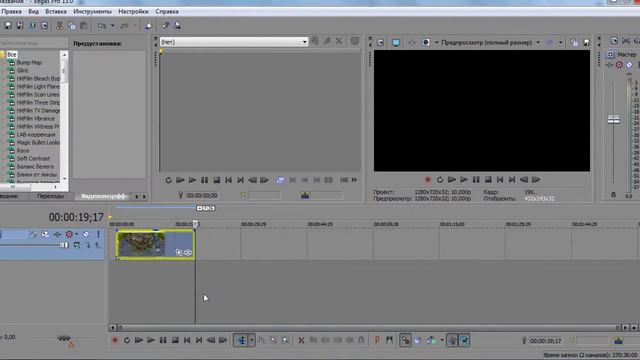The width and height of the screenshot is (640, 360).
Task: Expand the trimmer toolbar overflow chevron
Action: click(x=354, y=180)
